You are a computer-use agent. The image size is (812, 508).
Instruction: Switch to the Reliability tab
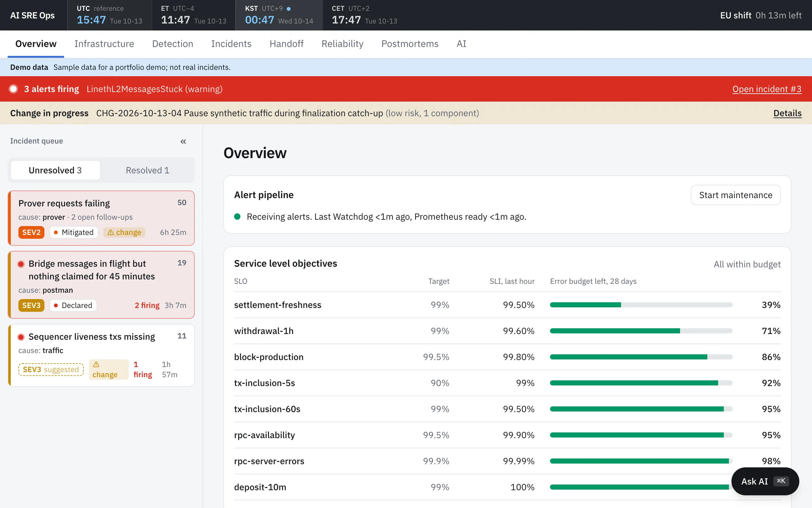(x=343, y=44)
